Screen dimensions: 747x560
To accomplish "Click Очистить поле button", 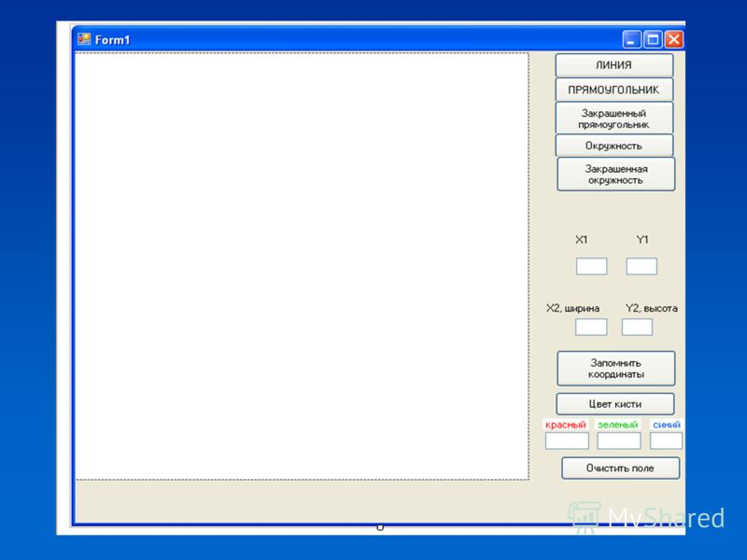I will pos(620,469).
